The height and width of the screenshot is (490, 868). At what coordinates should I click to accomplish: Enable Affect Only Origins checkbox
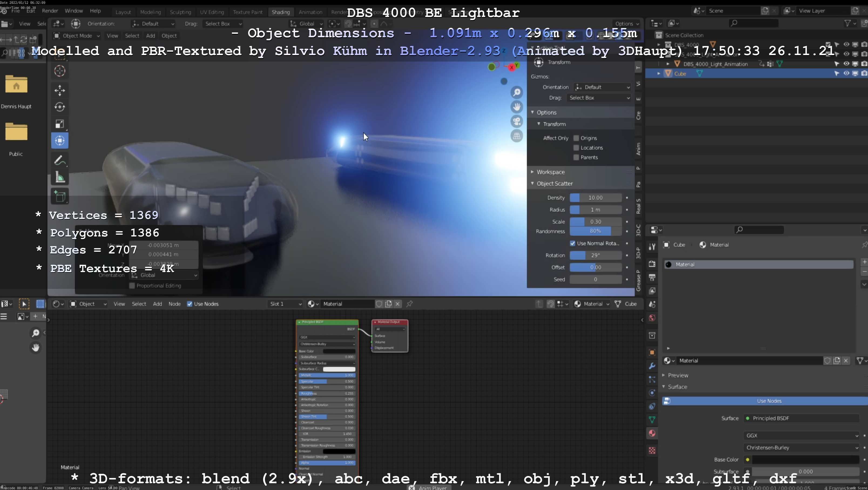(576, 138)
